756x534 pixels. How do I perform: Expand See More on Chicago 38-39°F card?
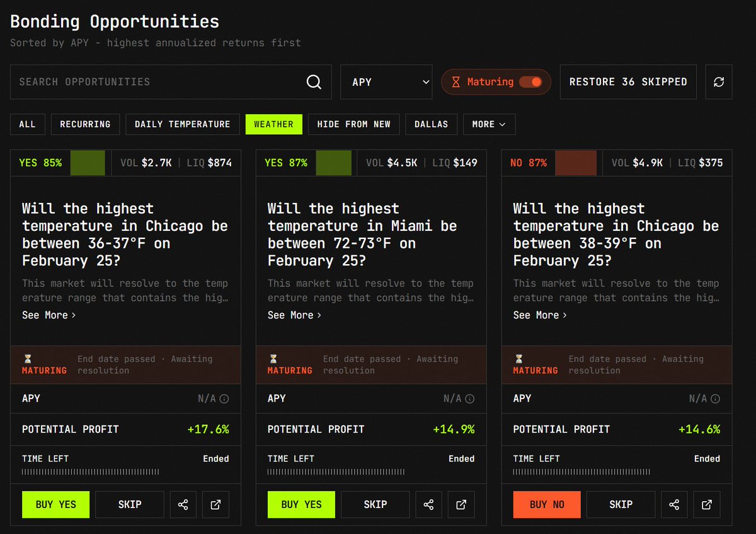coord(540,315)
